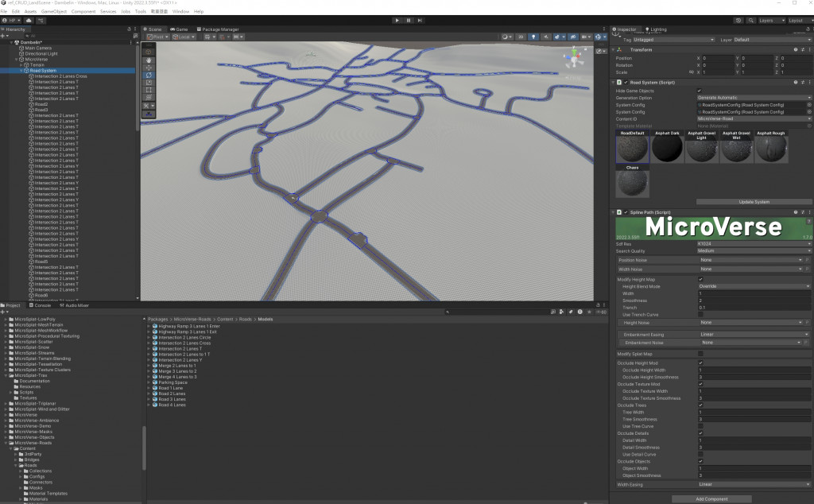Toggle Modify Height Map checkbox
Viewport: 814px width, 504px height.
[x=700, y=279]
